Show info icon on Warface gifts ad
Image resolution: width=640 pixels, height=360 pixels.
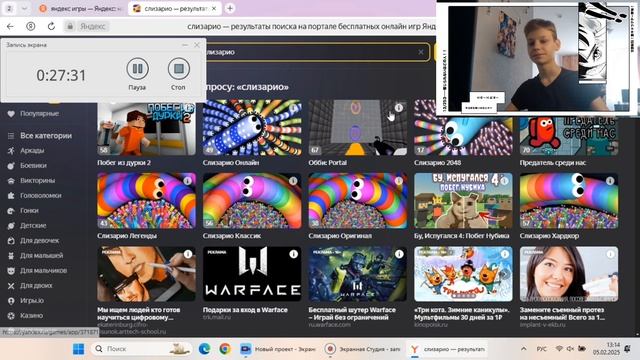293,254
